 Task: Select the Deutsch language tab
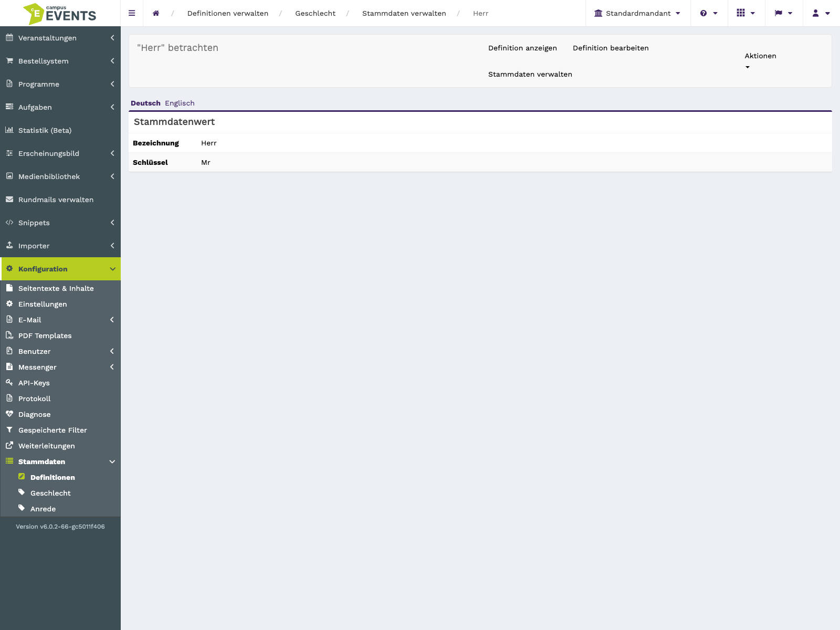click(x=145, y=103)
